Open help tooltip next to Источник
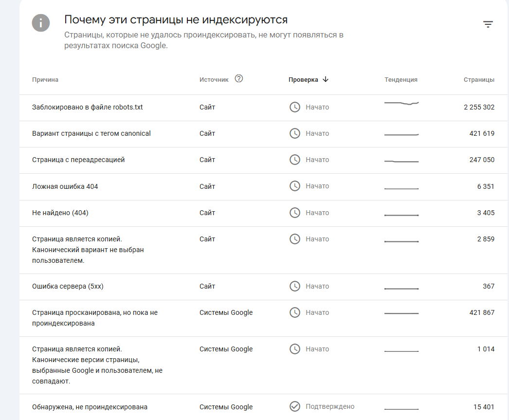This screenshot has height=420, width=509. 238,79
